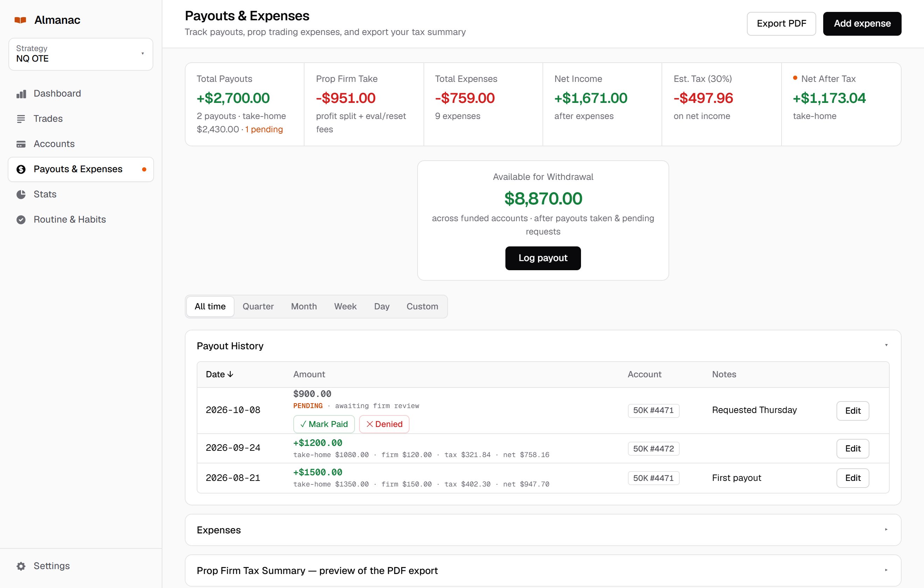Select the All time range tab

point(210,306)
